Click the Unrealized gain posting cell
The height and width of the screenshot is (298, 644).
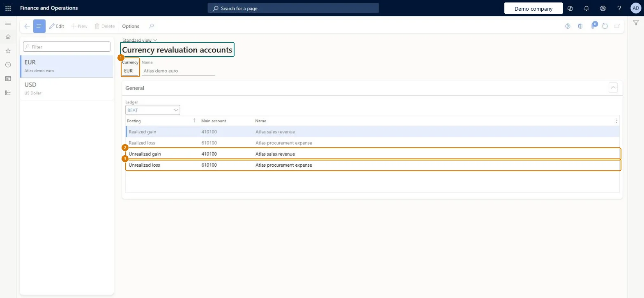pyautogui.click(x=145, y=154)
